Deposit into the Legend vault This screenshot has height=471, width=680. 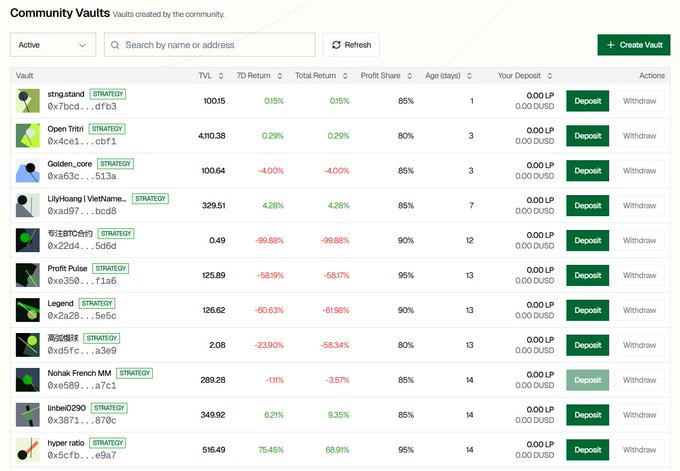pyautogui.click(x=588, y=310)
